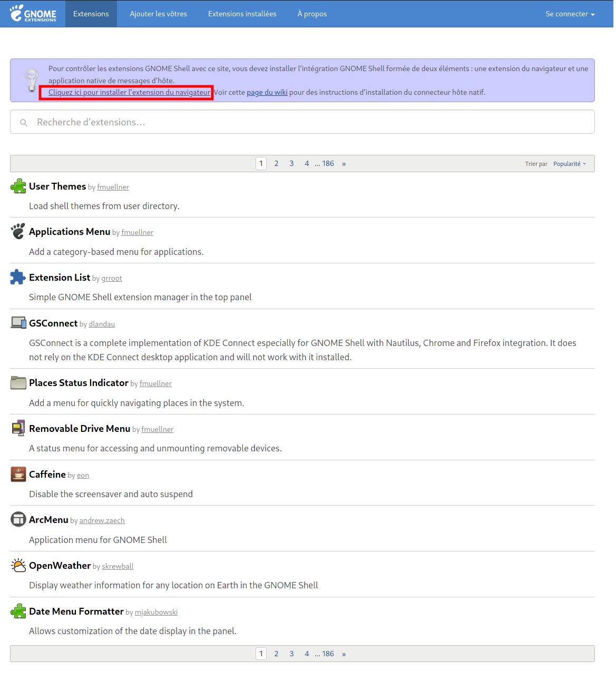View author dlandau's profile
This screenshot has height=691, width=616.
click(102, 324)
